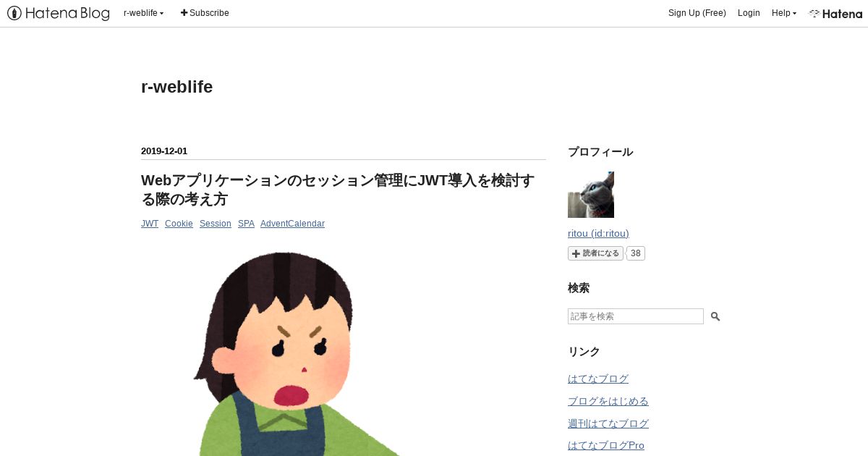Expand the Help dropdown menu

[x=784, y=13]
